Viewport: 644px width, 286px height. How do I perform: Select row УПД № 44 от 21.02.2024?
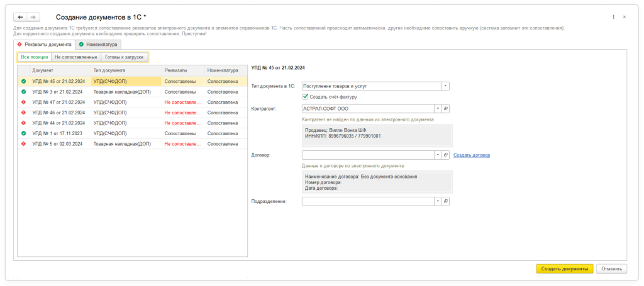click(132, 123)
